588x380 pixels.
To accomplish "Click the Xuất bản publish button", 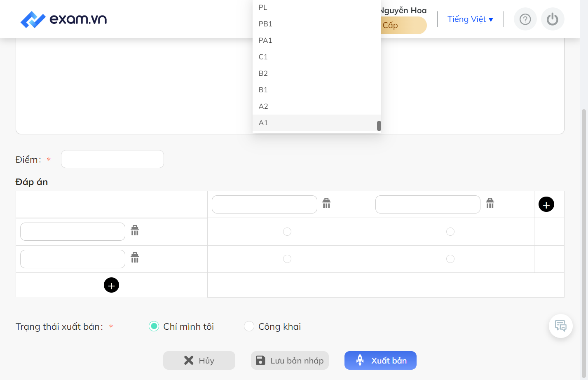I will (380, 361).
